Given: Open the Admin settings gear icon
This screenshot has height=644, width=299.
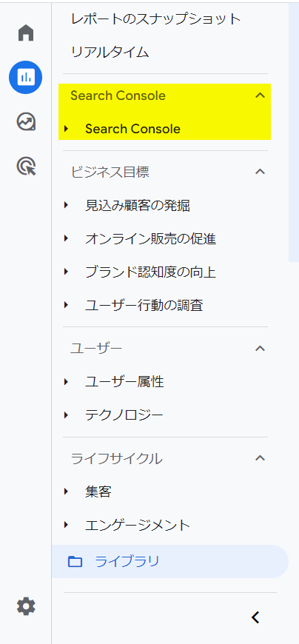Looking at the screenshot, I should tap(26, 606).
